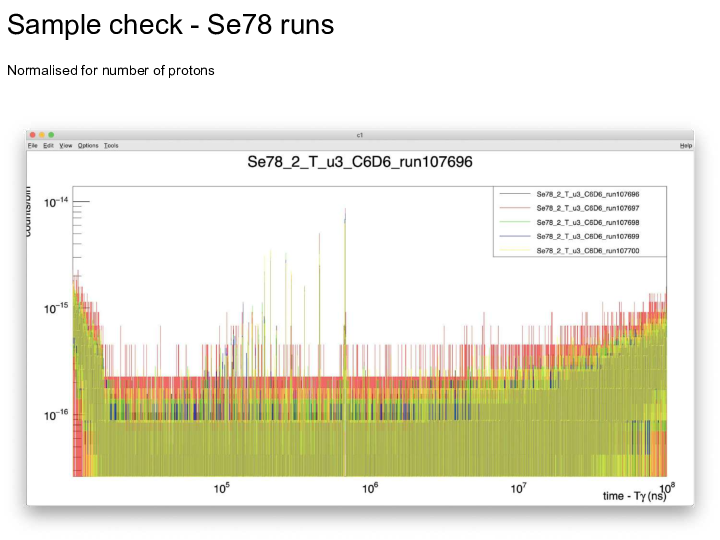Open the Options menu
The height and width of the screenshot is (540, 720).
(88, 146)
